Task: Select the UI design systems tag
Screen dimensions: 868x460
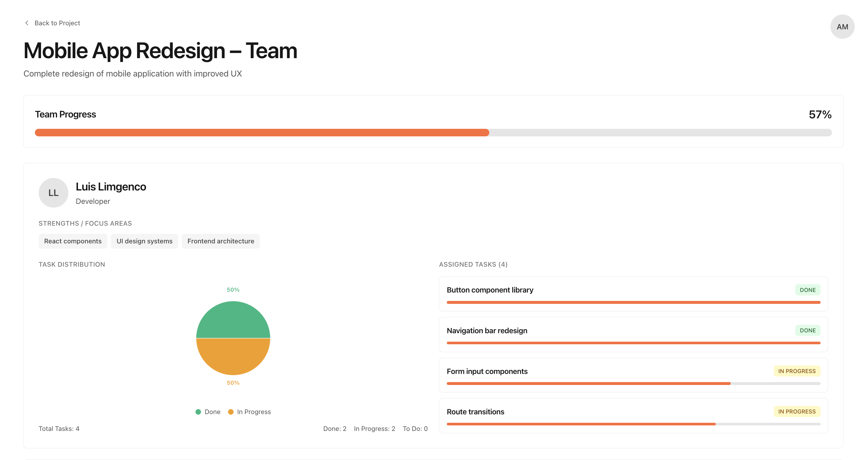Action: coord(144,241)
